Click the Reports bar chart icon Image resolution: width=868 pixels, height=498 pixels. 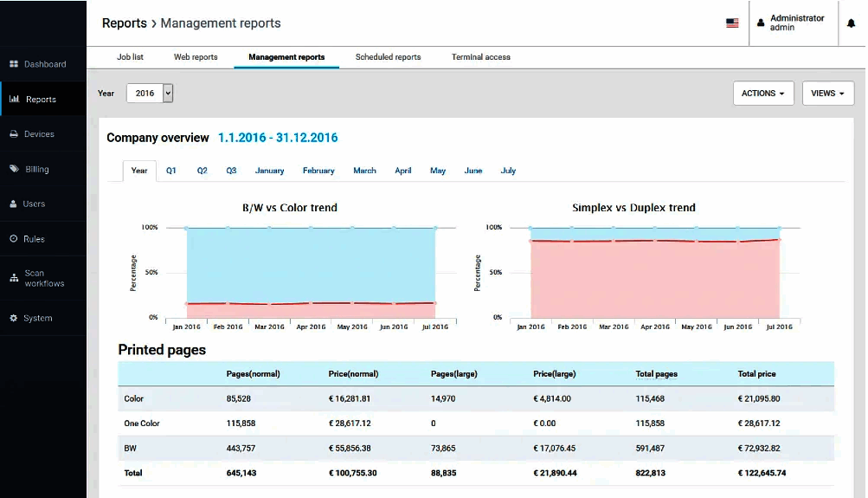14,100
